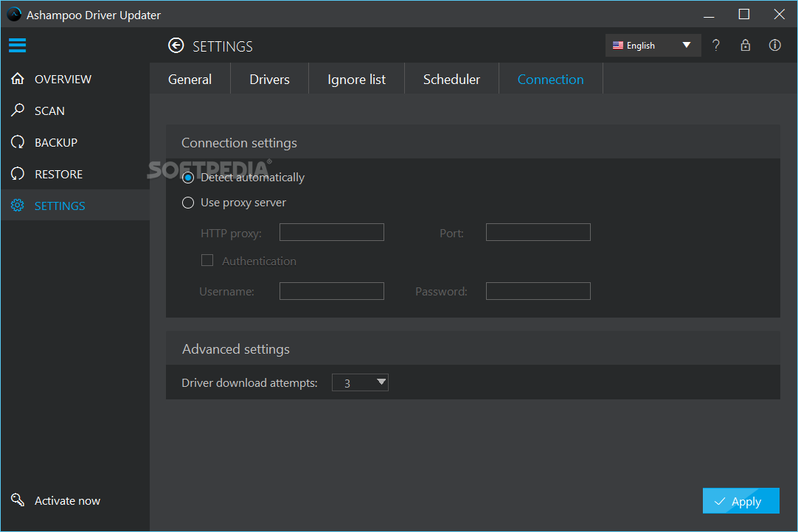The width and height of the screenshot is (798, 532).
Task: Select Detect automatically radio button
Action: point(188,178)
